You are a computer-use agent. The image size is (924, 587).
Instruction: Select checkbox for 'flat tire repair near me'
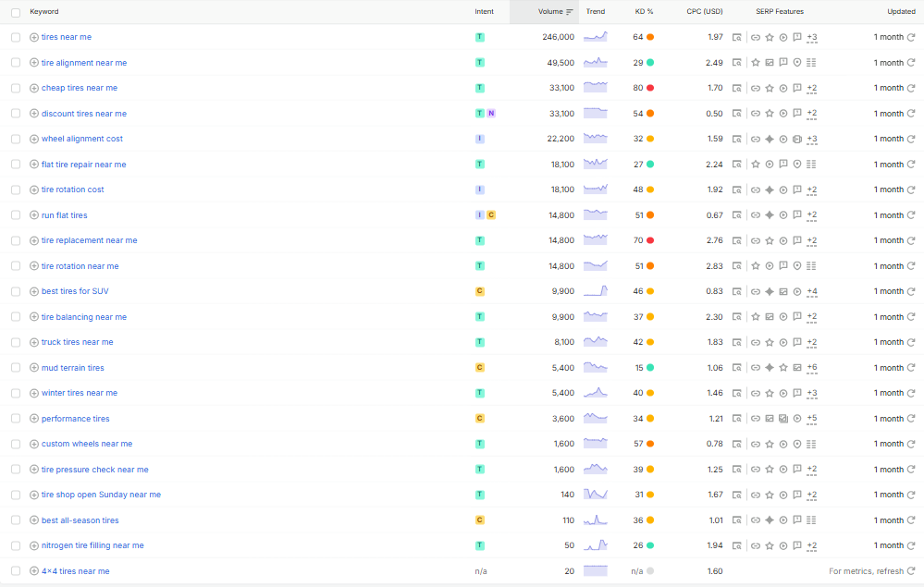coord(16,165)
